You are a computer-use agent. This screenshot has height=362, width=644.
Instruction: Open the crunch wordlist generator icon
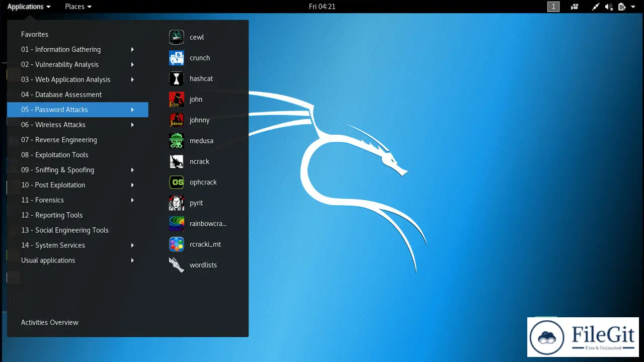click(177, 58)
